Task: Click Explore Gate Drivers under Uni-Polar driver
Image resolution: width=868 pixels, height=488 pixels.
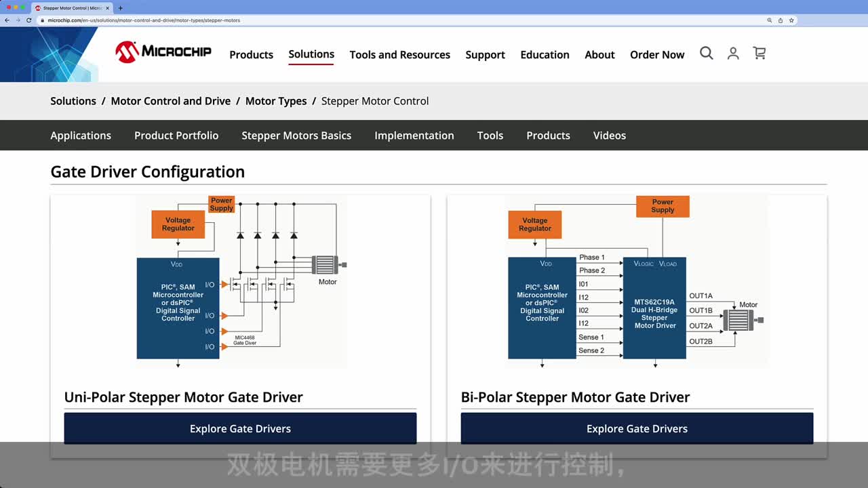Action: (x=240, y=428)
